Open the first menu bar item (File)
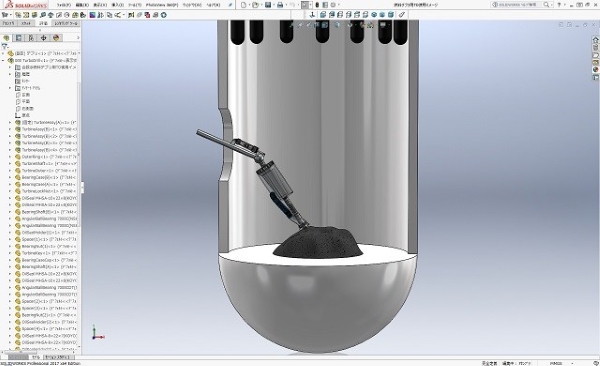Viewport: 600px width, 366px height. (x=64, y=5)
